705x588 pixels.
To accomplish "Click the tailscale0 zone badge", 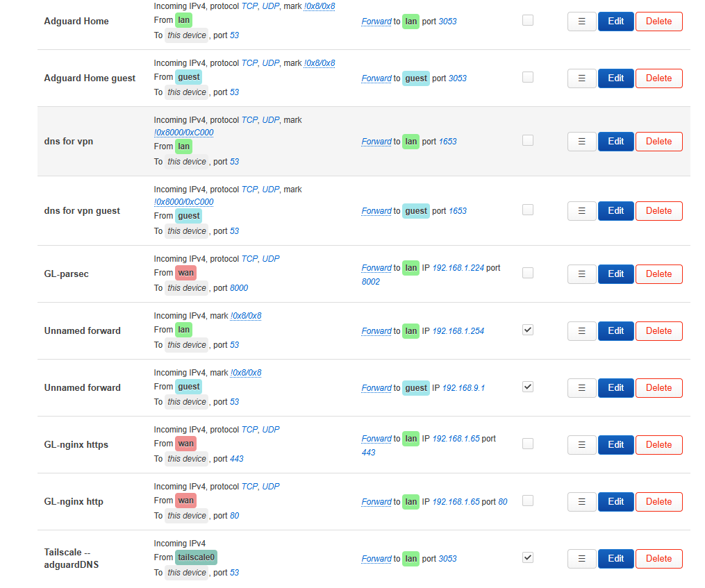I will click(x=197, y=557).
